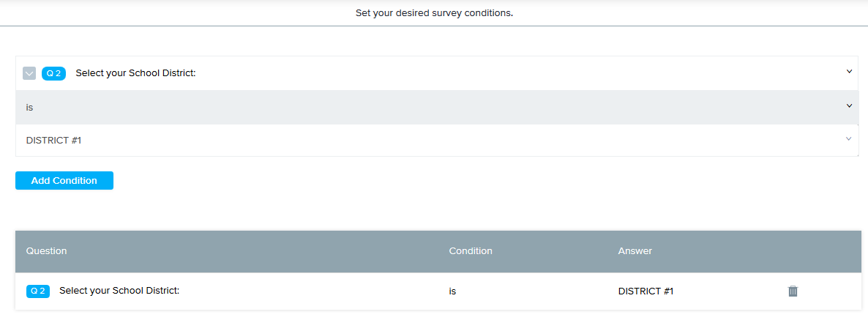The image size is (868, 331).
Task: Click the DISTRICT #1 answer cell in table
Action: (x=646, y=291)
